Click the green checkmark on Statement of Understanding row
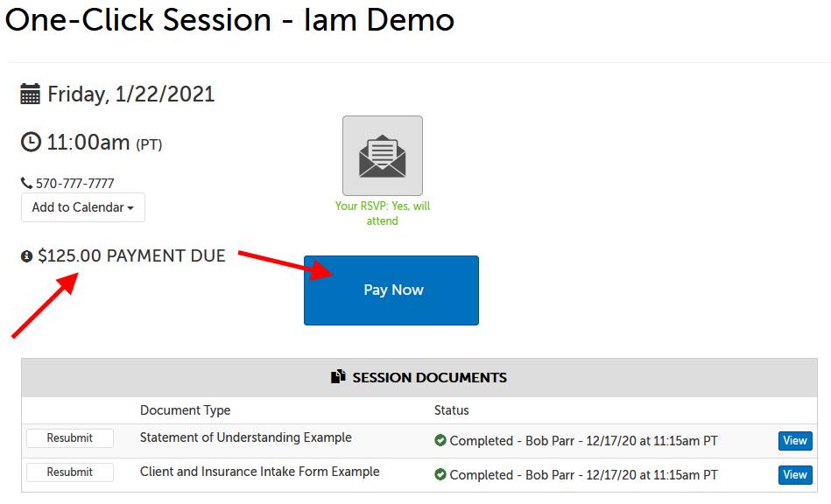831x504 pixels. [440, 440]
